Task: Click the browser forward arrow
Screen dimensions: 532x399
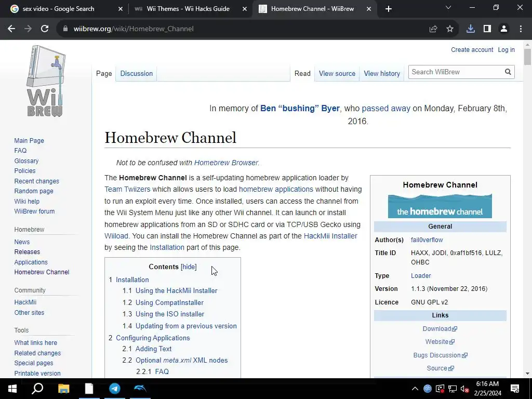Action: [x=28, y=29]
